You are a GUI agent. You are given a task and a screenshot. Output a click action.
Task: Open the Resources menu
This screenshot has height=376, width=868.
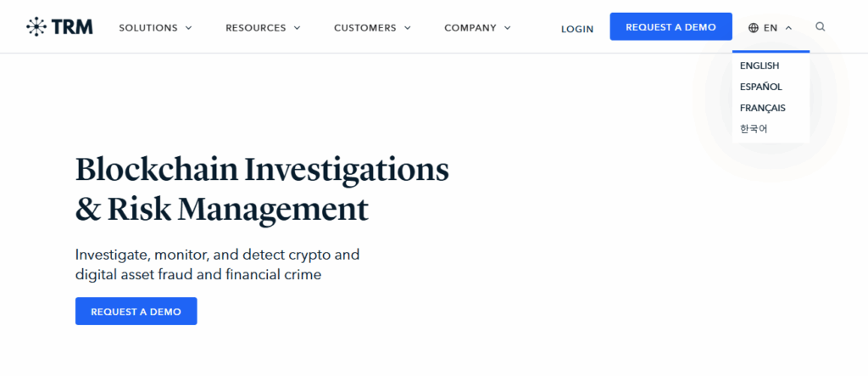pyautogui.click(x=256, y=28)
